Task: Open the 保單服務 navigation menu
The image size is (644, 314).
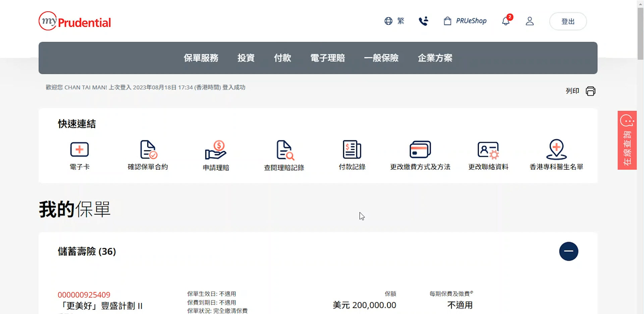Action: 201,58
